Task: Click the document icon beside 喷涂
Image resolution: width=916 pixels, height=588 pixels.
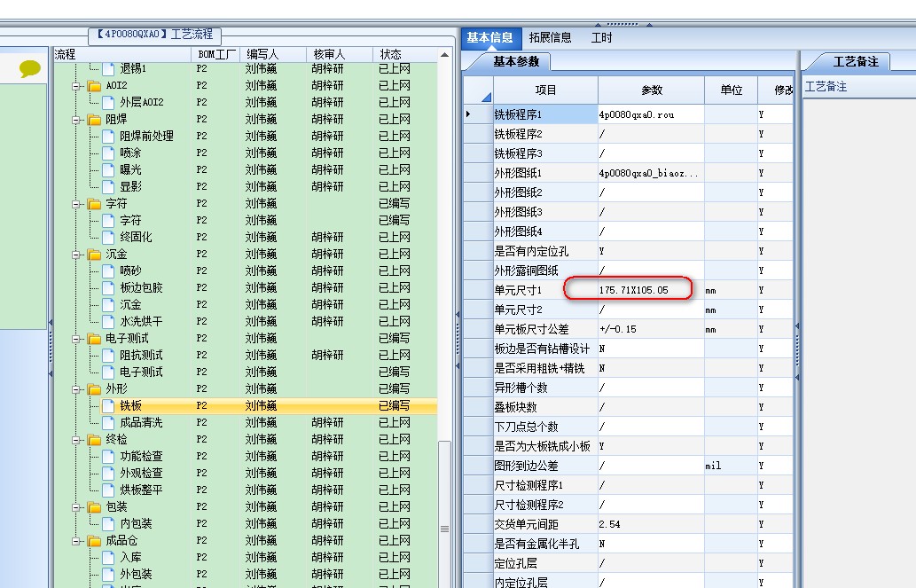Action: click(x=108, y=153)
